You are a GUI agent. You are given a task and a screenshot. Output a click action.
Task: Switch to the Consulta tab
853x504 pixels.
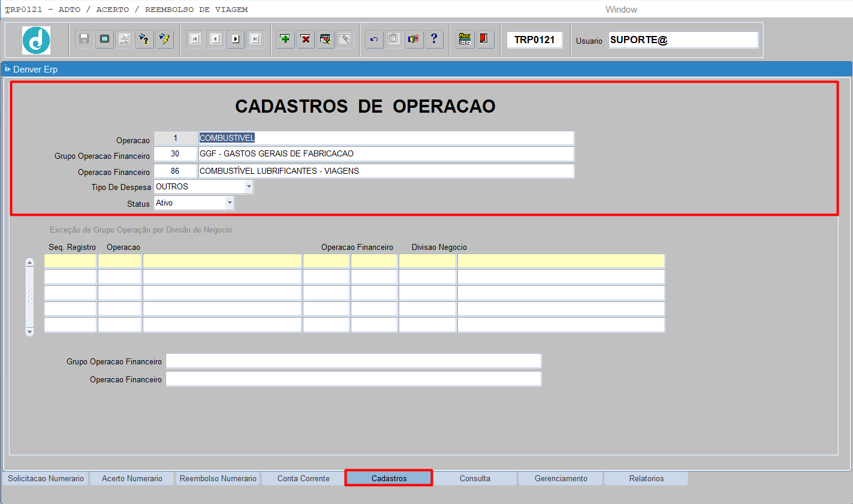[475, 478]
